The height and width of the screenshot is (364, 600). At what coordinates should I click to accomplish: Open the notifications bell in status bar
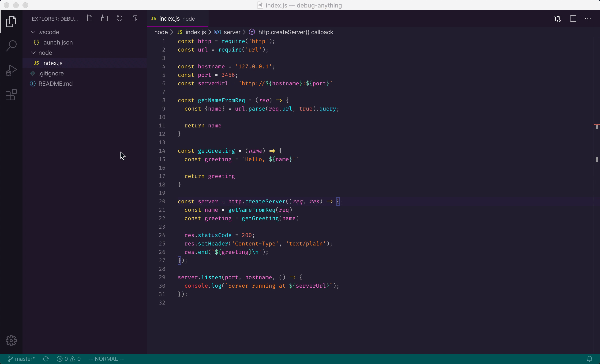(589, 359)
